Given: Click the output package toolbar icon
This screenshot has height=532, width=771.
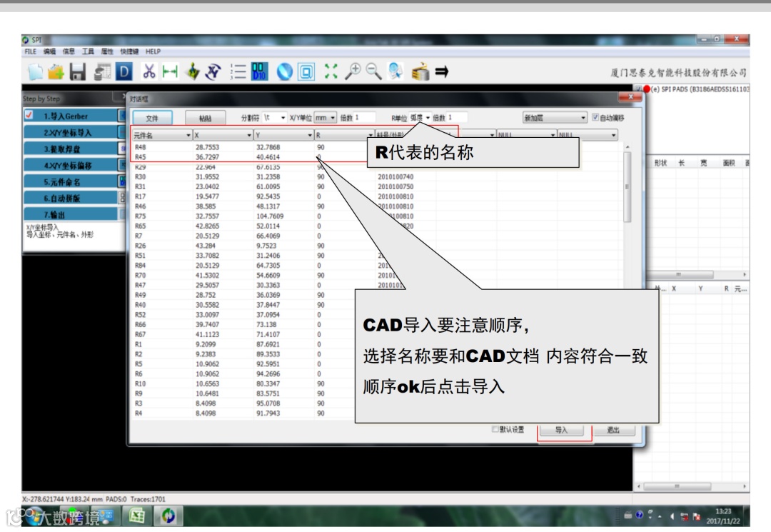Looking at the screenshot, I should tap(420, 72).
